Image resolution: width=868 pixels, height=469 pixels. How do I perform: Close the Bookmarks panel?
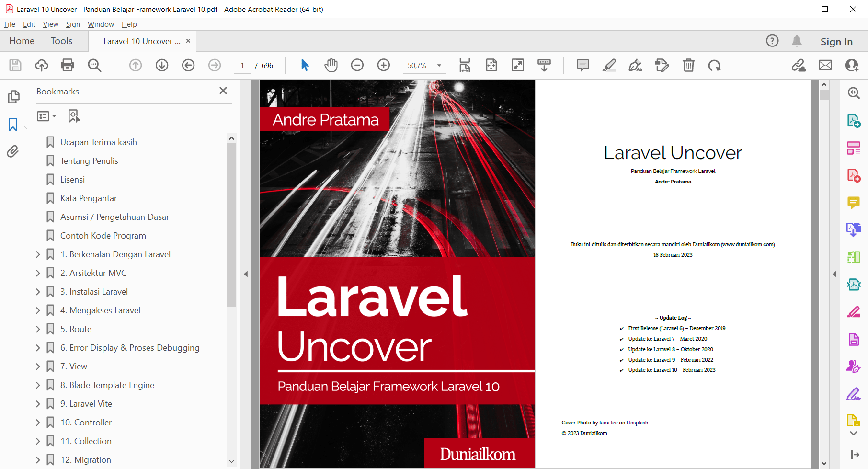[x=223, y=91]
